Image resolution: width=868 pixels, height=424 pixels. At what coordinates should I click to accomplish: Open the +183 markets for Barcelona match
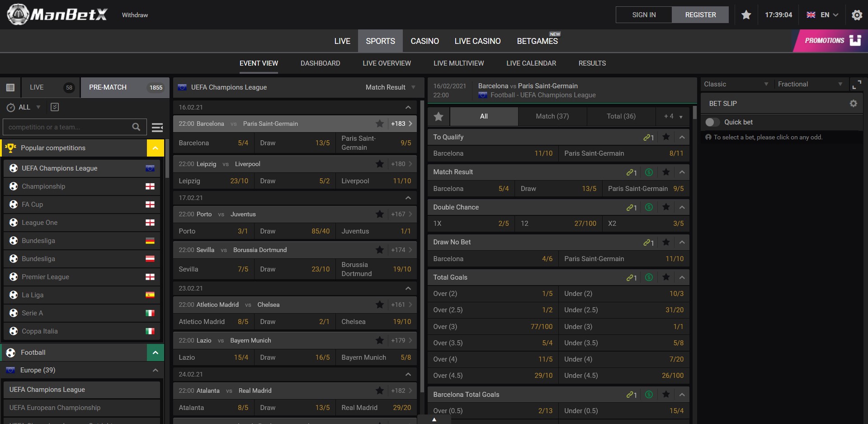click(x=401, y=124)
